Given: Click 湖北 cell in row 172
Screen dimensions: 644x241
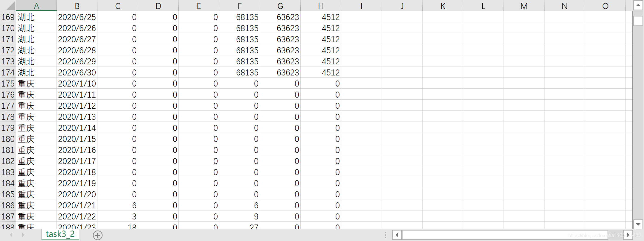Looking at the screenshot, I should pyautogui.click(x=36, y=50).
